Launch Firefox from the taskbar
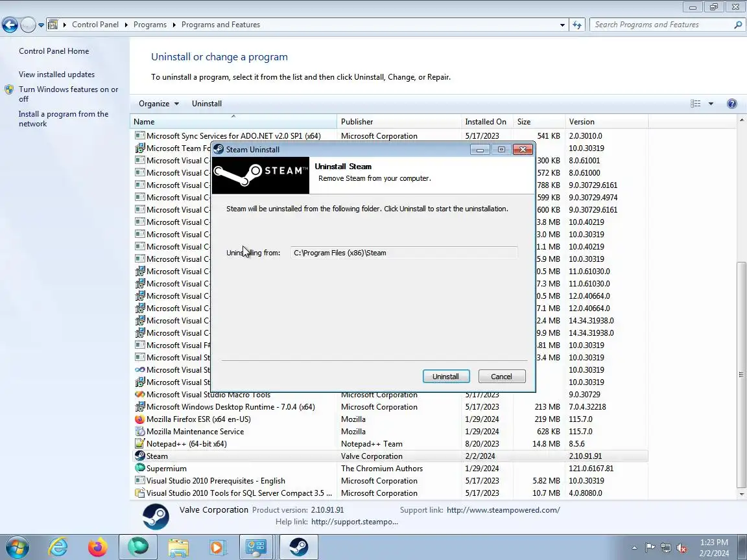Viewport: 747px width, 560px height. click(x=98, y=547)
